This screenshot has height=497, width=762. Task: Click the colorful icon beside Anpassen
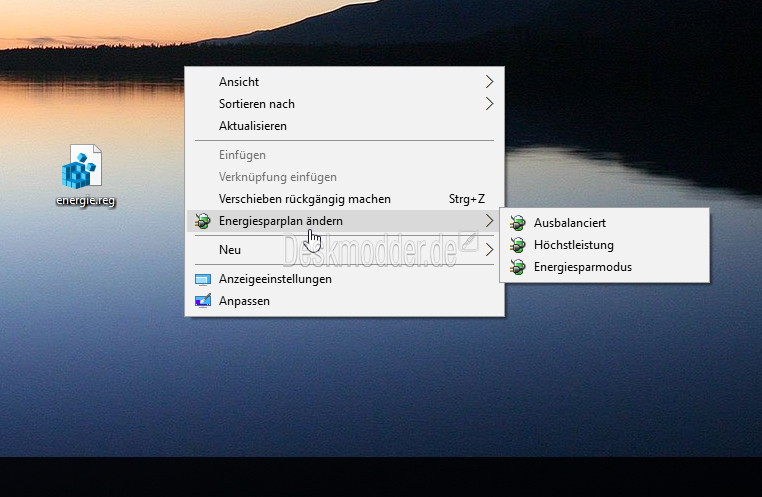point(203,301)
